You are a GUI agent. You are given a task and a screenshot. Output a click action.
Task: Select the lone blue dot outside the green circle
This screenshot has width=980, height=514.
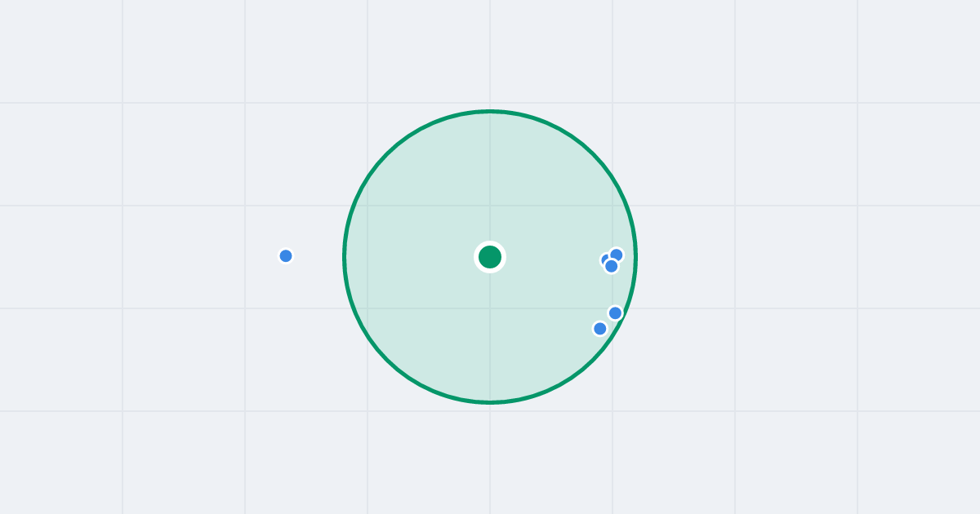(286, 256)
